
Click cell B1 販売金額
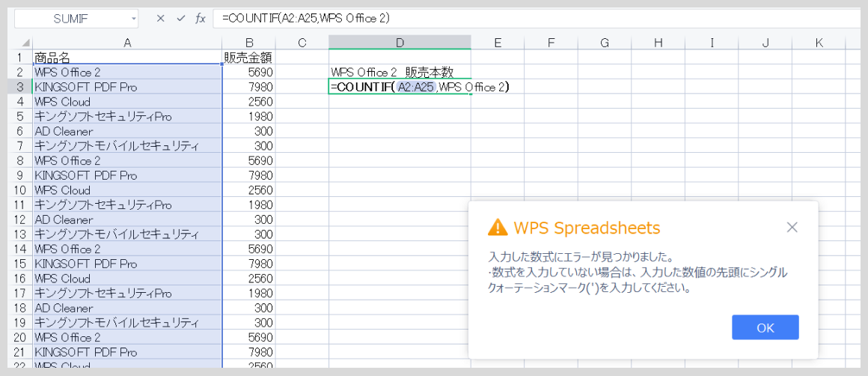click(248, 57)
